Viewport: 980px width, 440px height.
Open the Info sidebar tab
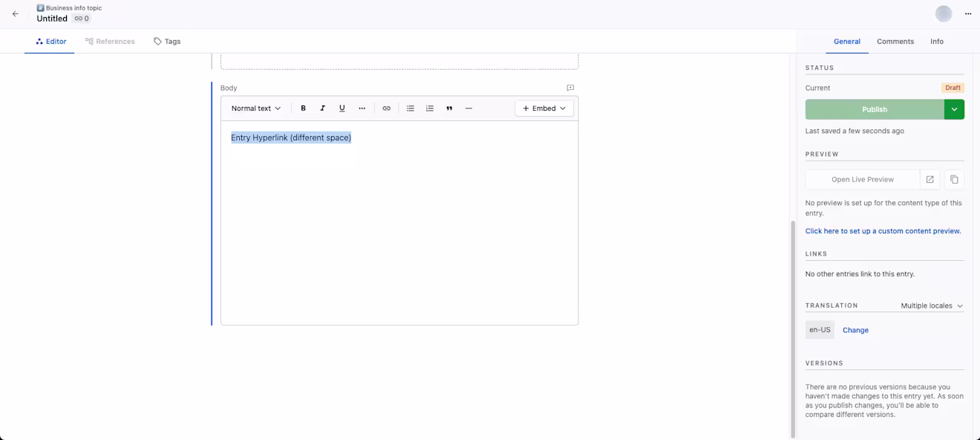point(937,42)
